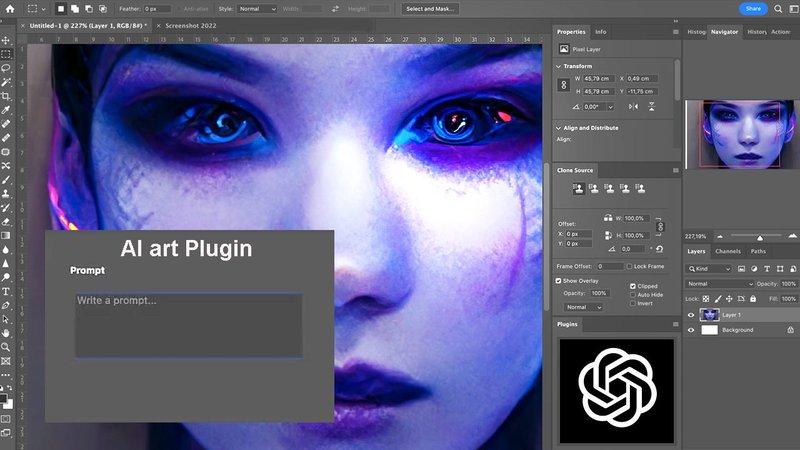The height and width of the screenshot is (450, 800).
Task: Hide Background layer using eye icon
Action: pyautogui.click(x=691, y=330)
